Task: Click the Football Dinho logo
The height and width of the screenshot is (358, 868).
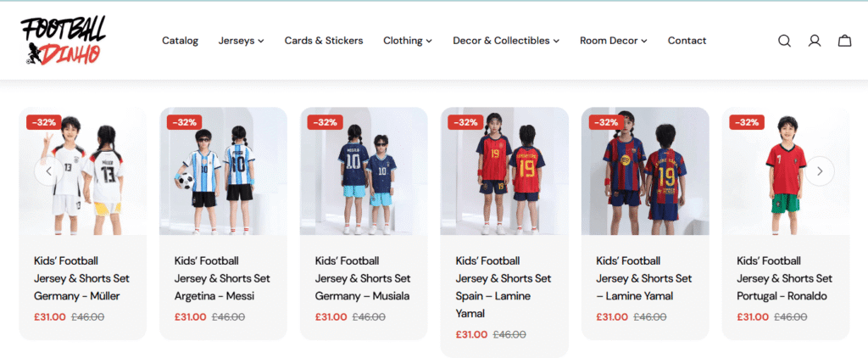Action: click(63, 41)
